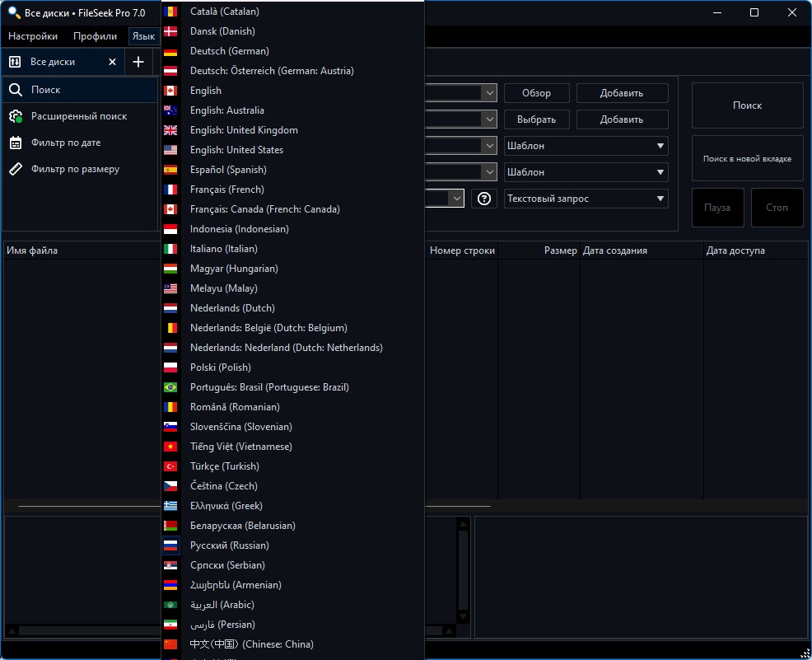
Task: Click the Пауза button
Action: (x=718, y=208)
